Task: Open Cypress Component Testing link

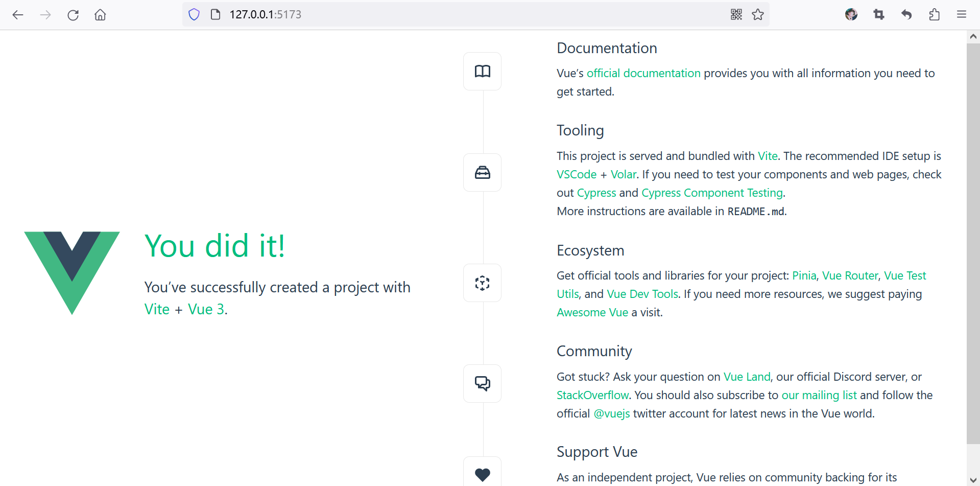Action: click(x=712, y=193)
